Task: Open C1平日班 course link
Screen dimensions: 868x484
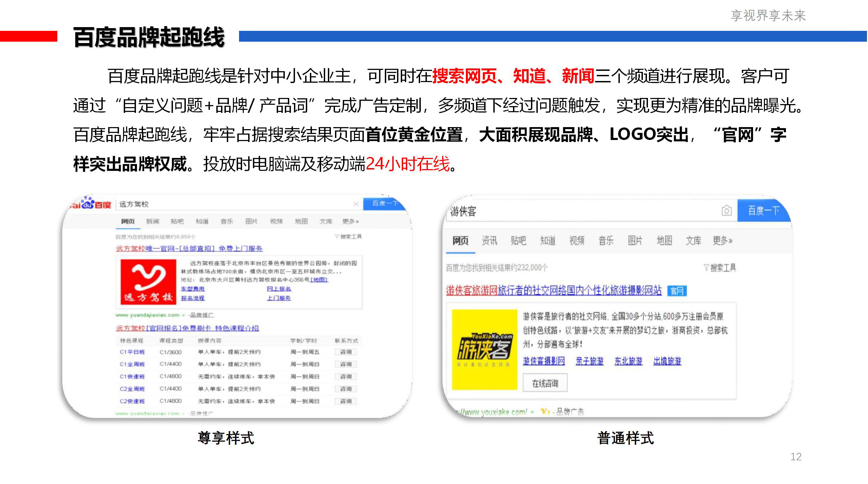Action: click(132, 352)
